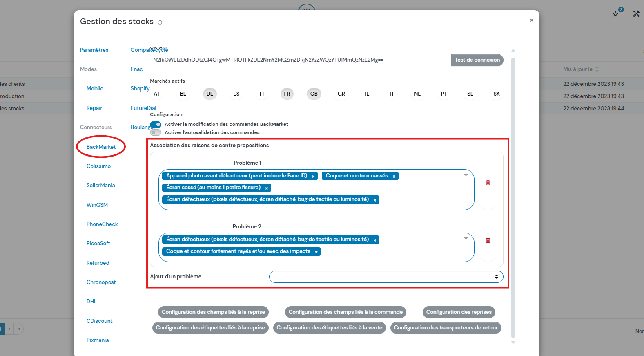
Task: Open the Paramètres section
Action: point(94,50)
